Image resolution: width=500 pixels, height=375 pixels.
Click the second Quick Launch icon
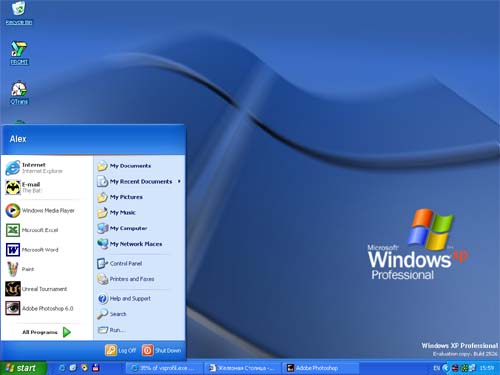coord(73,368)
